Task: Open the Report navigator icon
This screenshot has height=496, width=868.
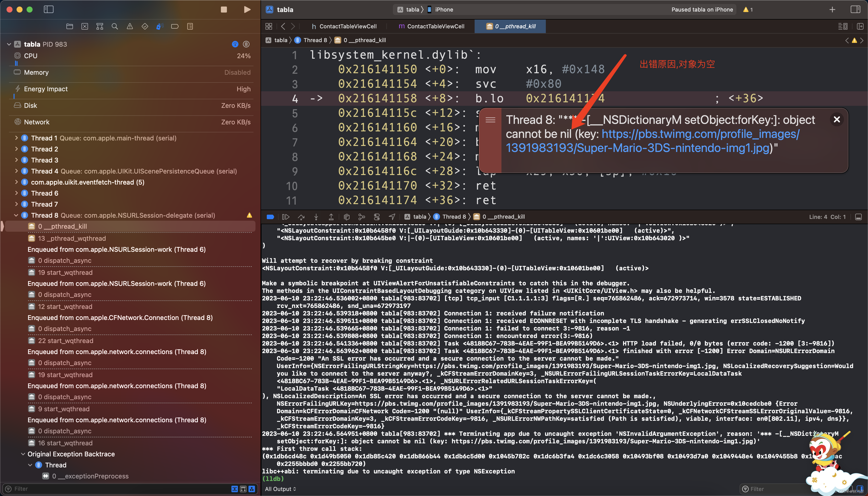Action: tap(190, 26)
